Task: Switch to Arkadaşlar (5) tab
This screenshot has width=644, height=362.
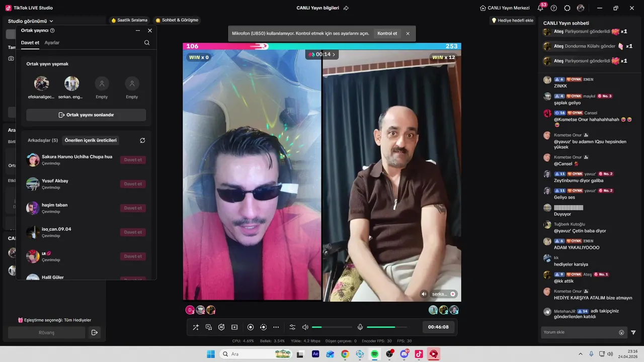Action: point(43,140)
